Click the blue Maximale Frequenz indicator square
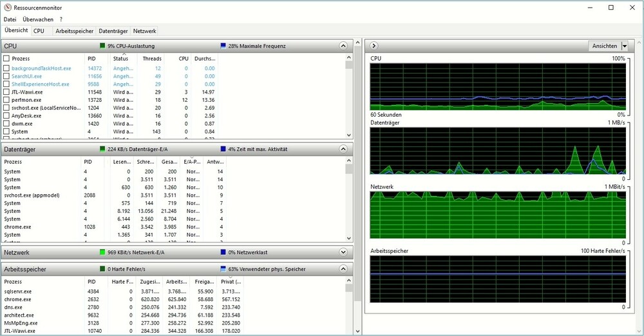The width and height of the screenshot is (644, 336). [223, 46]
